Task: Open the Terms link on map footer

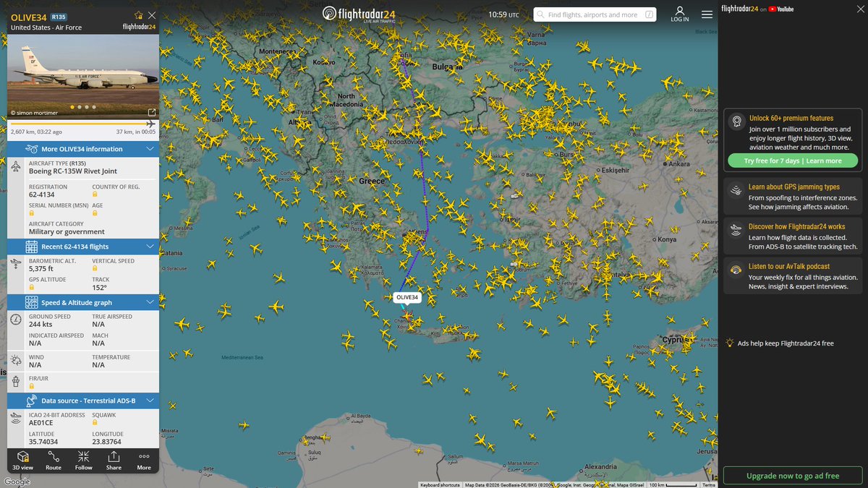Action: (x=708, y=484)
